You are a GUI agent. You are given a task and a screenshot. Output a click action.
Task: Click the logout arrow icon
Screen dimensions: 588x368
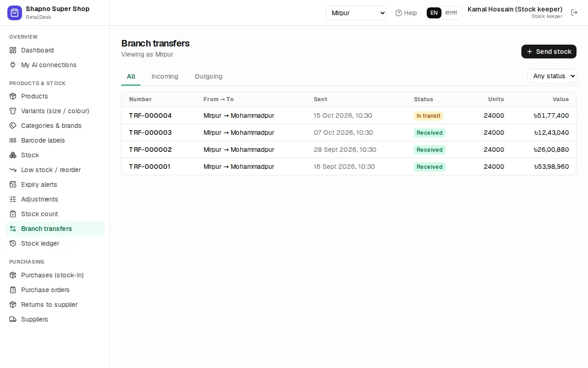click(574, 12)
